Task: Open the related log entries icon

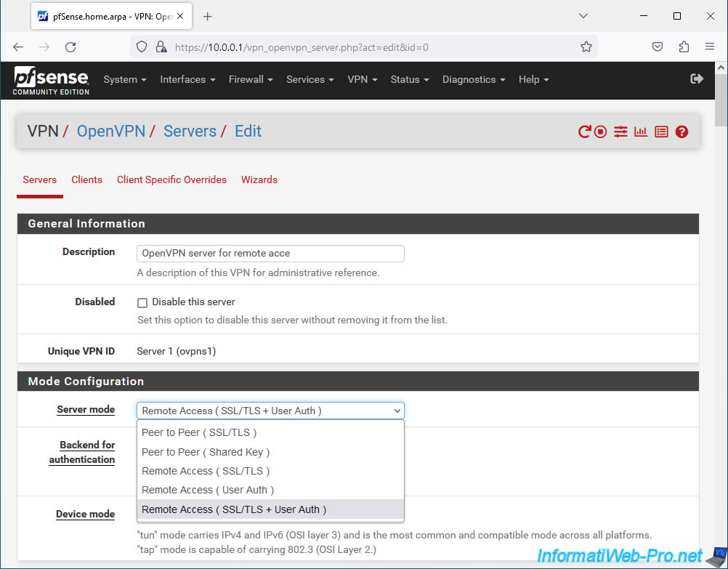Action: point(661,132)
